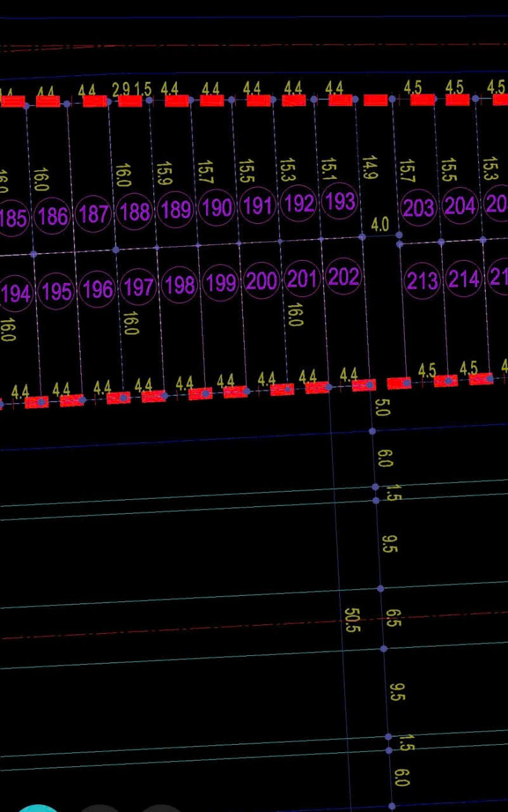The width and height of the screenshot is (508, 812).
Task: Click the 15.1 dimension label
Action: (328, 169)
